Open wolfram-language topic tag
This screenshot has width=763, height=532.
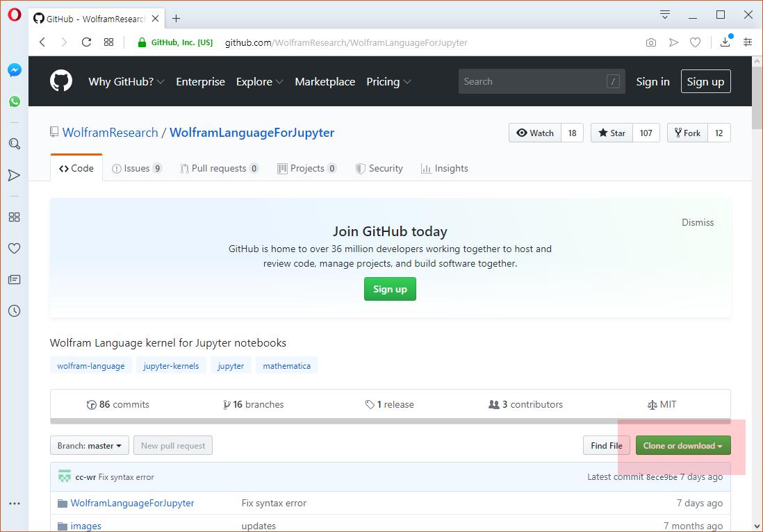(90, 366)
